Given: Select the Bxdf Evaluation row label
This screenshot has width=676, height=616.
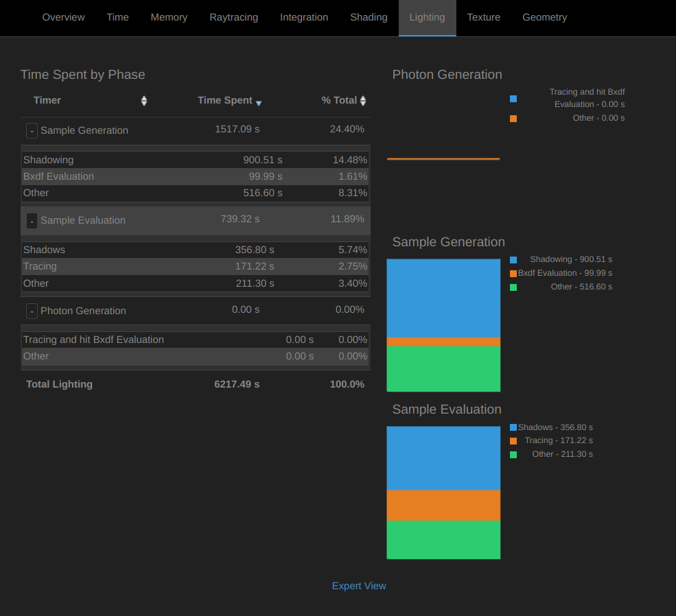Looking at the screenshot, I should (58, 176).
